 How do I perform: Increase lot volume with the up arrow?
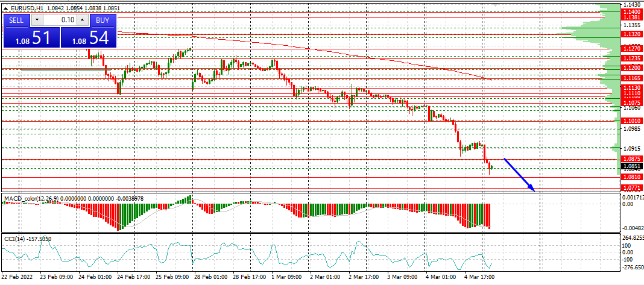[83, 20]
